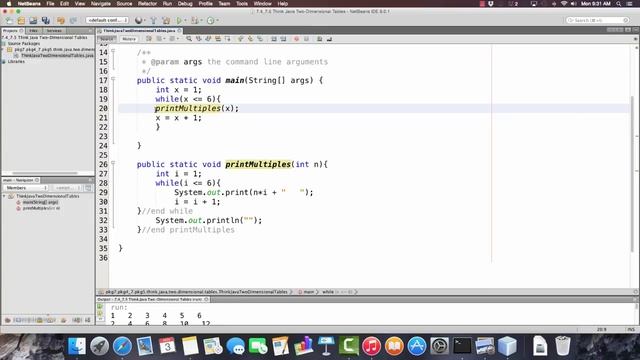
Task: Open the Debug Project dropdown arrow
Action: [x=201, y=20]
